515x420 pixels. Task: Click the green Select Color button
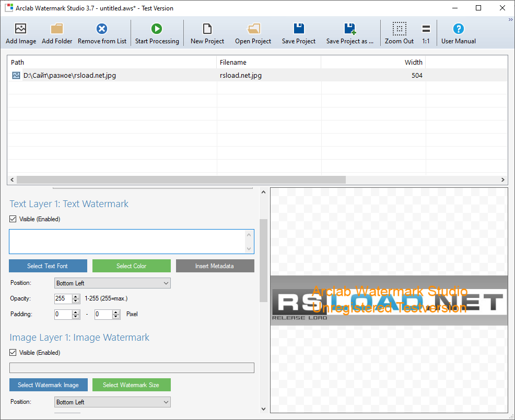click(132, 266)
